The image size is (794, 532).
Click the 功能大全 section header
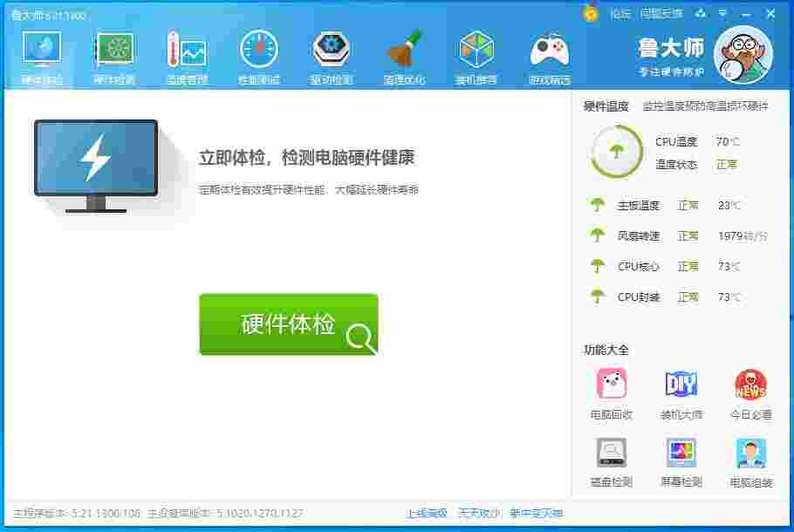[x=606, y=350]
